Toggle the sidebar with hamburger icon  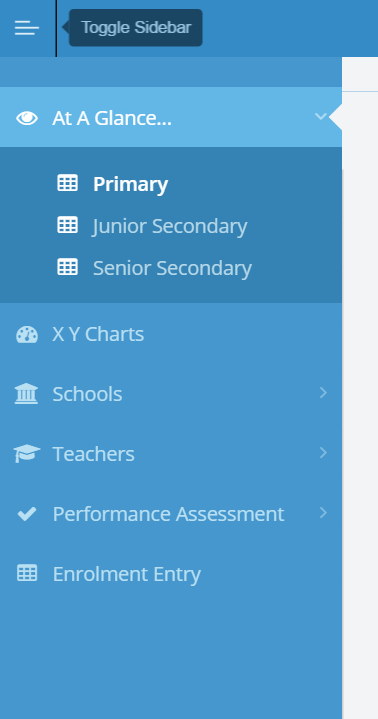point(27,28)
